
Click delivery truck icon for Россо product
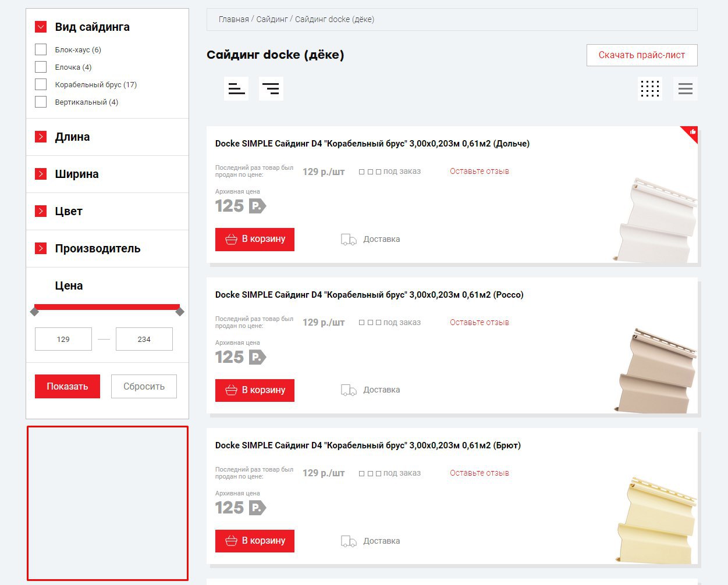click(349, 390)
